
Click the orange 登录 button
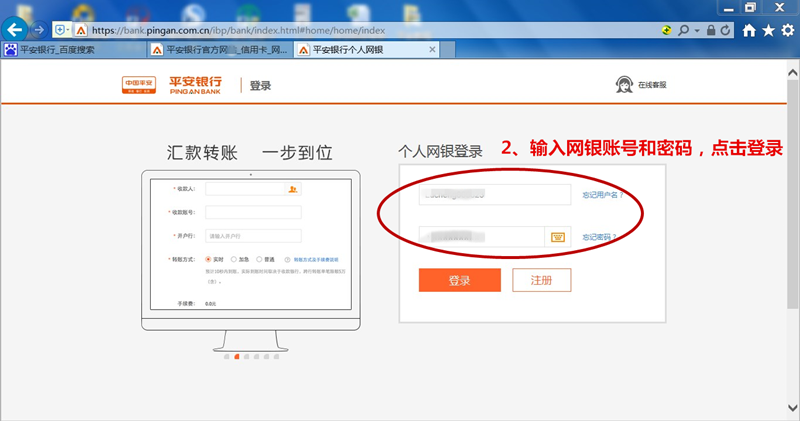[x=460, y=280]
